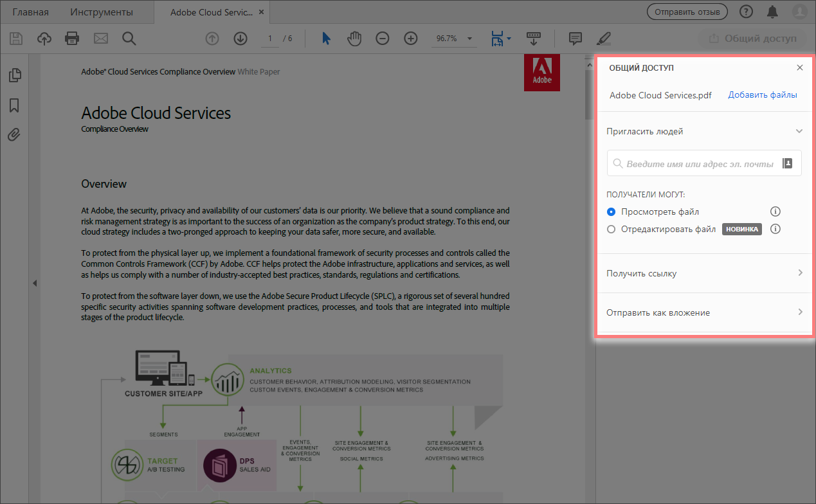Click the scrolling mode keyboard icon

click(x=533, y=39)
